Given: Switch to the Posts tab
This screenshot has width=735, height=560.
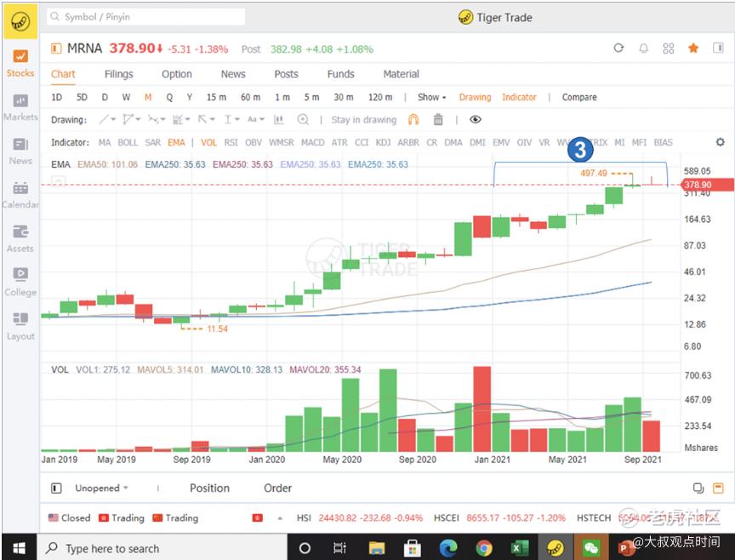Looking at the screenshot, I should pos(286,74).
